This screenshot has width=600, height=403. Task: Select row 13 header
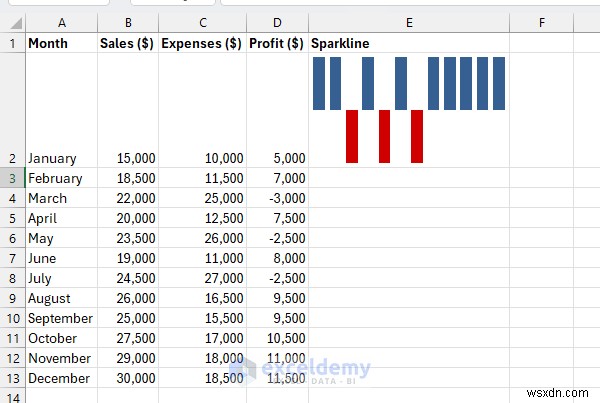tap(13, 378)
